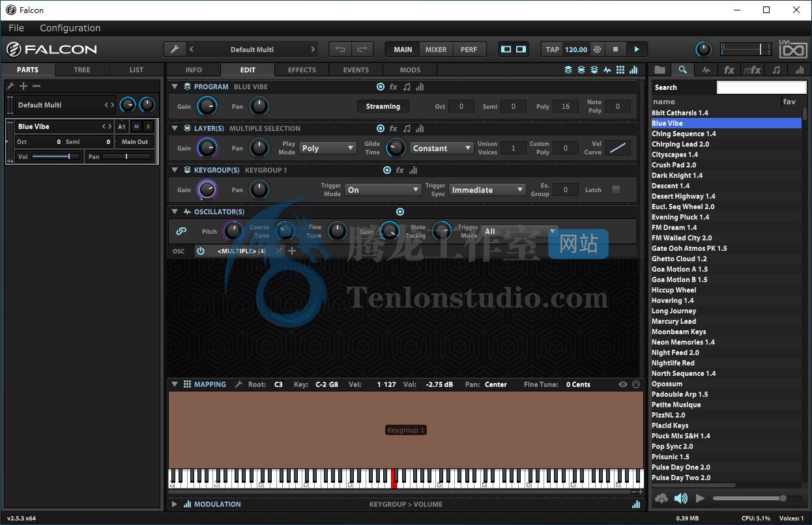The image size is (812, 525).
Task: Stop playback with the transport stop button
Action: click(x=615, y=50)
